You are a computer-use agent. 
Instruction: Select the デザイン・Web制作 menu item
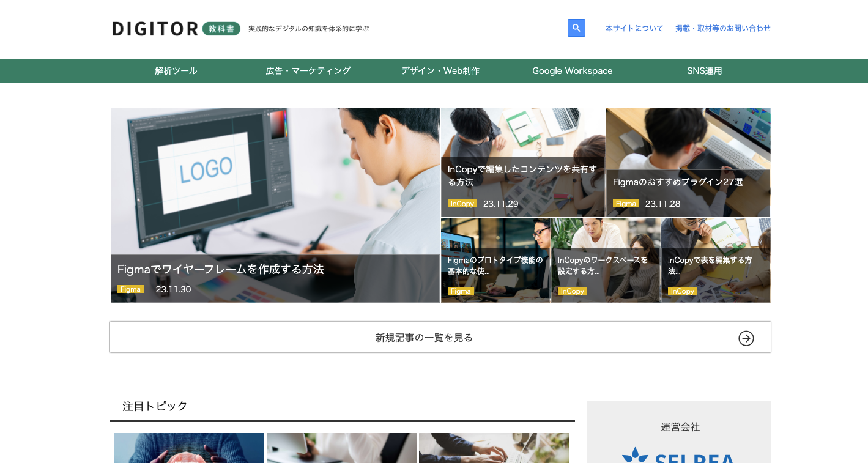(440, 71)
